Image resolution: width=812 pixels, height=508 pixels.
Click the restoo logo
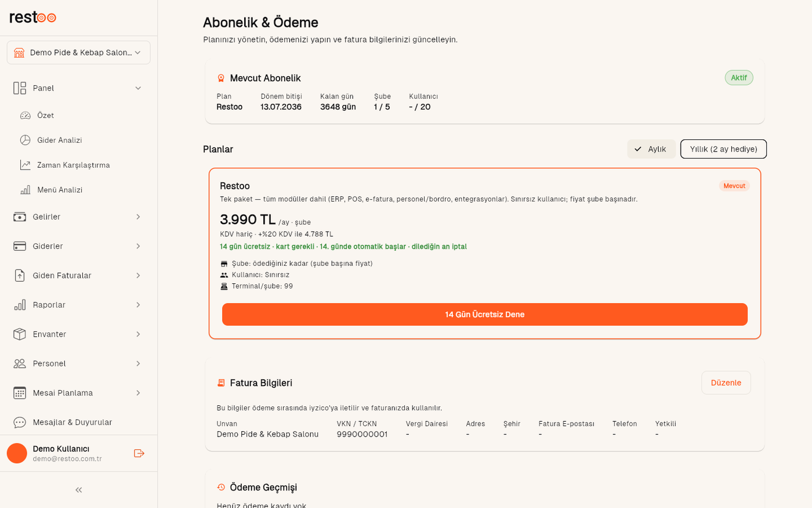click(33, 17)
